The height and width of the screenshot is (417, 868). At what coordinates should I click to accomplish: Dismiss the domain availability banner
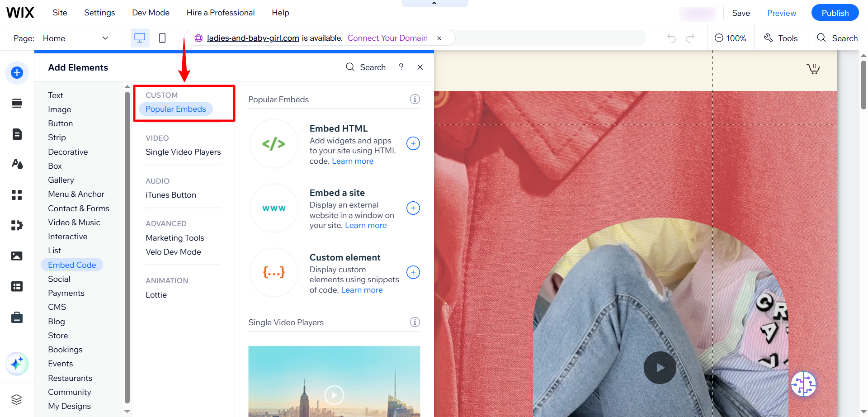pyautogui.click(x=439, y=38)
